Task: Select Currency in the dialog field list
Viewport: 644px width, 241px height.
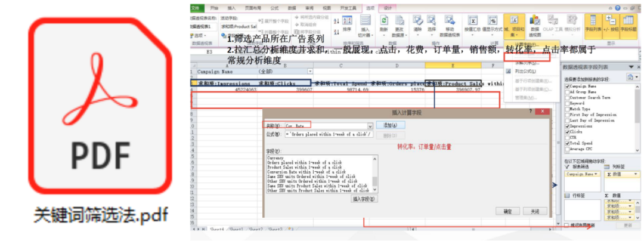Action: tap(275, 158)
